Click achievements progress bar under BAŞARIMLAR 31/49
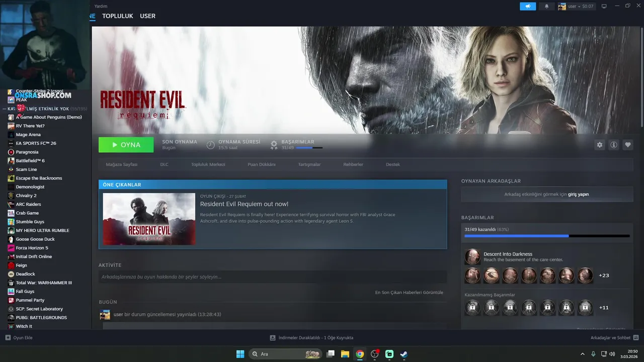 (309, 148)
